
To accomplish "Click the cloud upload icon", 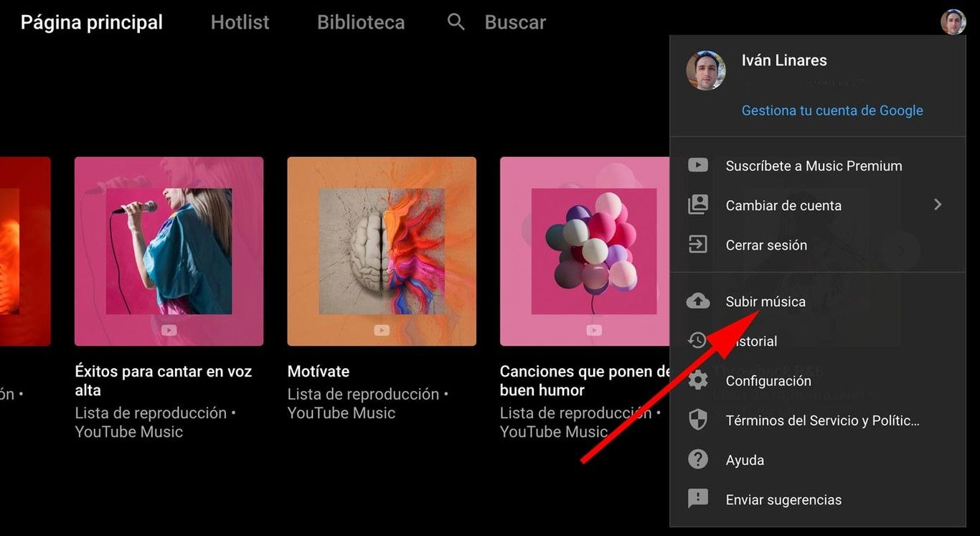I will [x=698, y=301].
